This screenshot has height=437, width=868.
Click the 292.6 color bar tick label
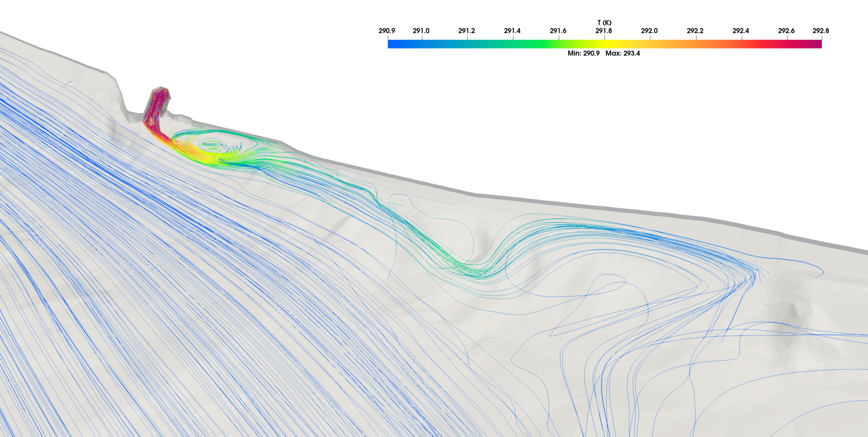tap(786, 31)
